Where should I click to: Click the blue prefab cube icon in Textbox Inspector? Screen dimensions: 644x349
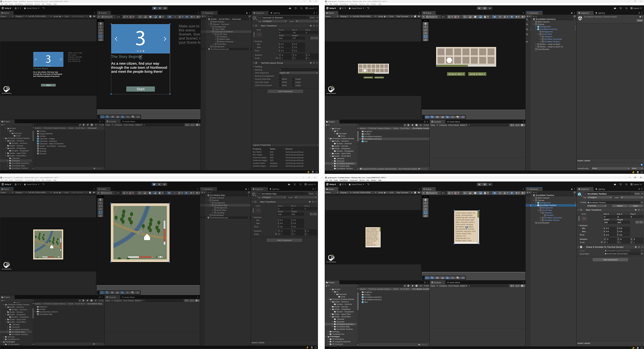point(580,194)
